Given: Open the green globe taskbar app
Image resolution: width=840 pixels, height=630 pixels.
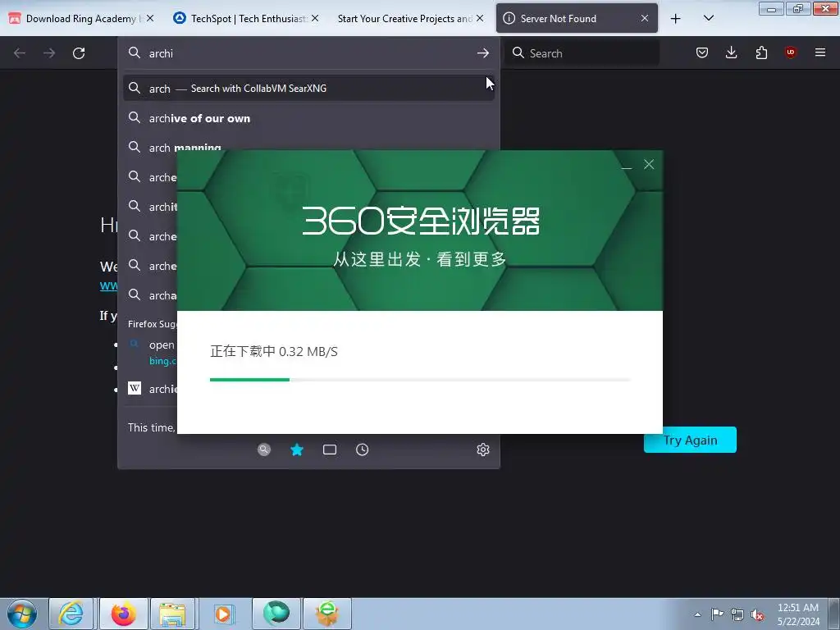Looking at the screenshot, I should click(276, 614).
